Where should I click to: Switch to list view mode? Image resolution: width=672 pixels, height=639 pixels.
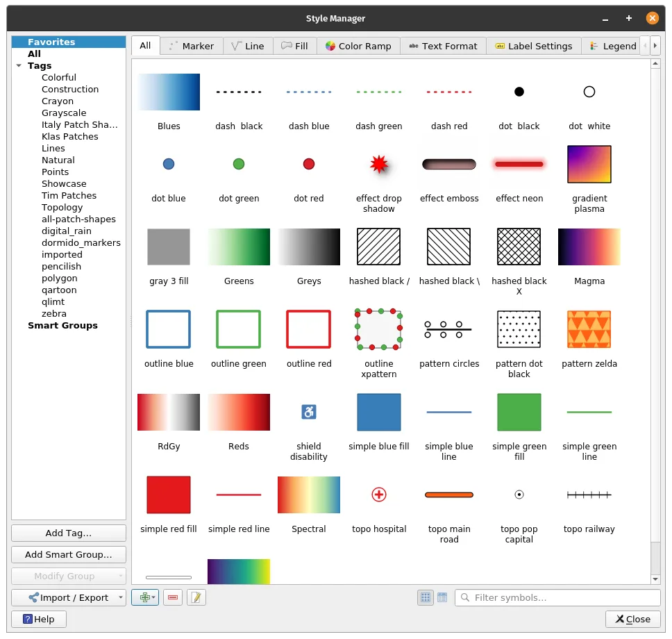pos(442,597)
